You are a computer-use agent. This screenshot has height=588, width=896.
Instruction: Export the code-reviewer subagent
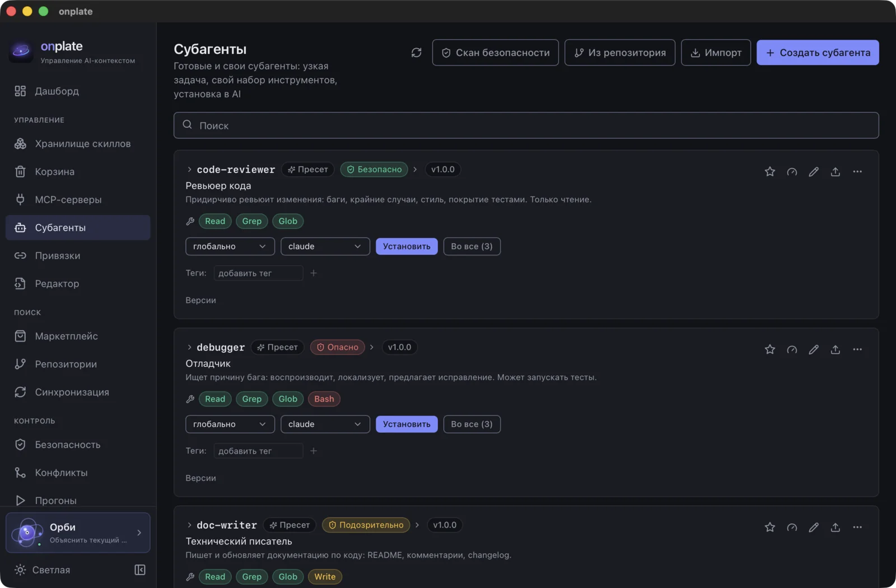(836, 172)
